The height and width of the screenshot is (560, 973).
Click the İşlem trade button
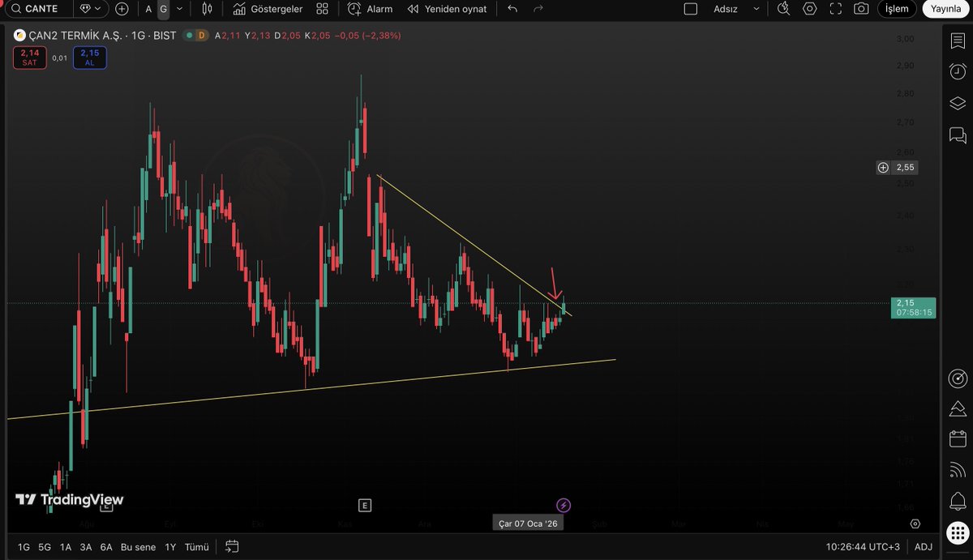(897, 9)
